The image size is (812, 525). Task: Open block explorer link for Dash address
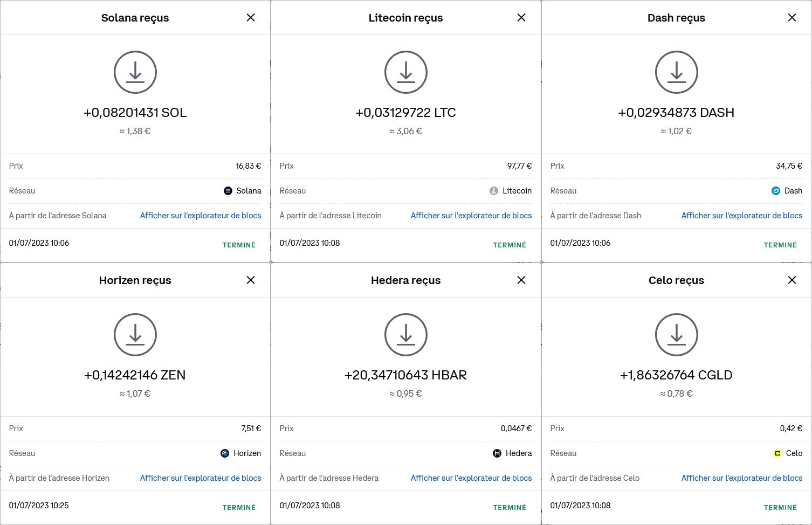[x=742, y=216]
